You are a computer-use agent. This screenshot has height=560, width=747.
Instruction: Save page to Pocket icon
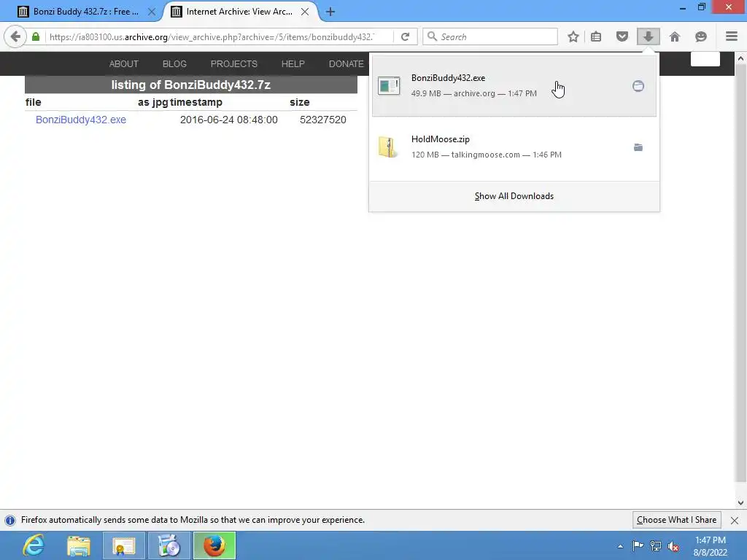point(622,36)
